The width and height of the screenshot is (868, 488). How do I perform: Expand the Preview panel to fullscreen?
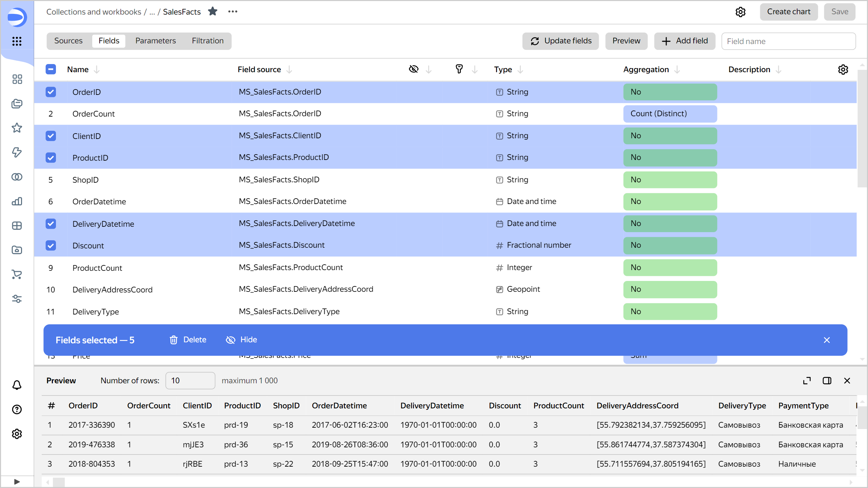[x=807, y=381]
